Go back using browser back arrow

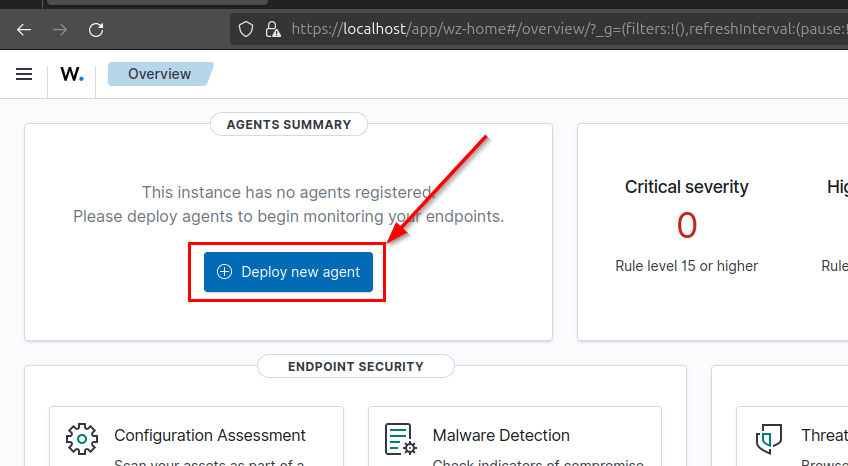point(24,30)
